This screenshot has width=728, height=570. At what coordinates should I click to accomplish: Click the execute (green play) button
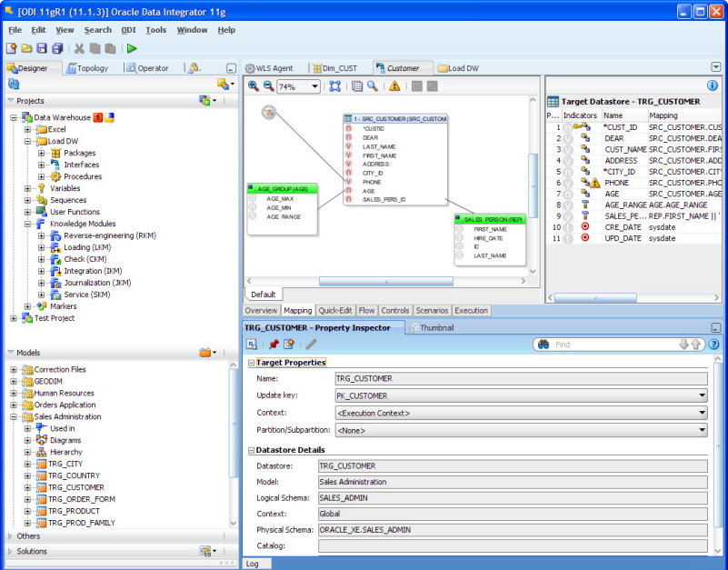pyautogui.click(x=131, y=47)
